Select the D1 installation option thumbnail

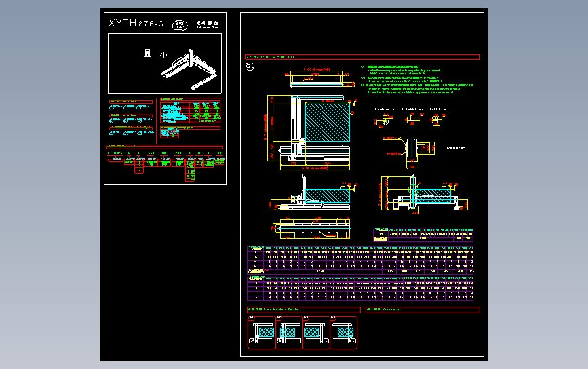pyautogui.click(x=262, y=332)
